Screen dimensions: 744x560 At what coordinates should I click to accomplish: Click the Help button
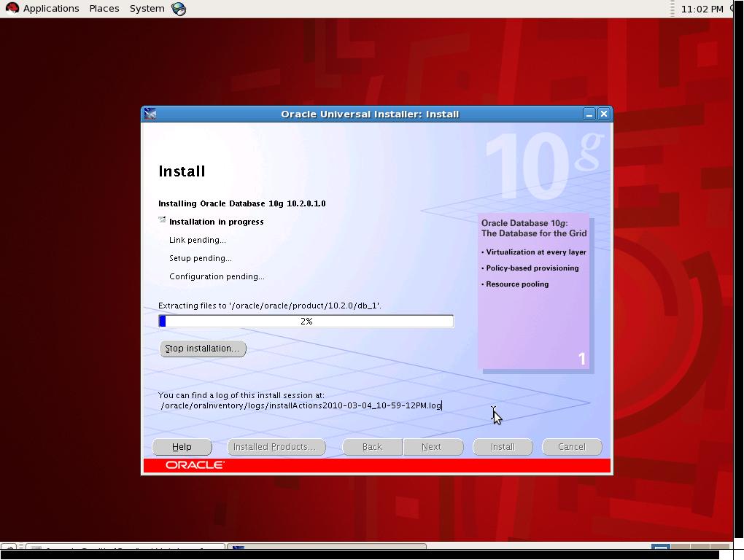[182, 447]
